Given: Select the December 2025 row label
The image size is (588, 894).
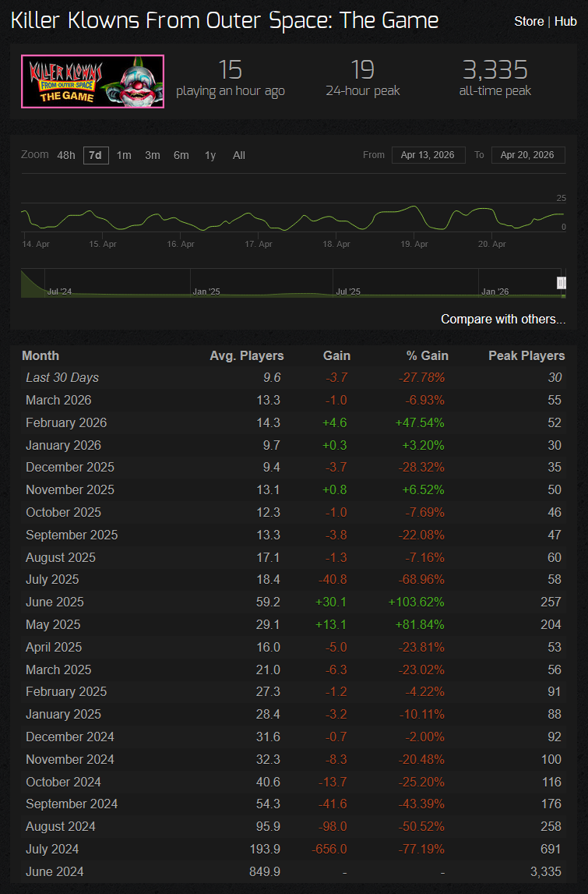Looking at the screenshot, I should pyautogui.click(x=70, y=468).
